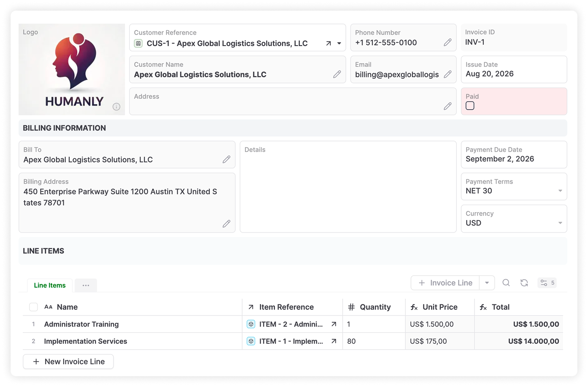Click the customer icon beside CUS-1
The height and width of the screenshot is (387, 588).
click(138, 43)
